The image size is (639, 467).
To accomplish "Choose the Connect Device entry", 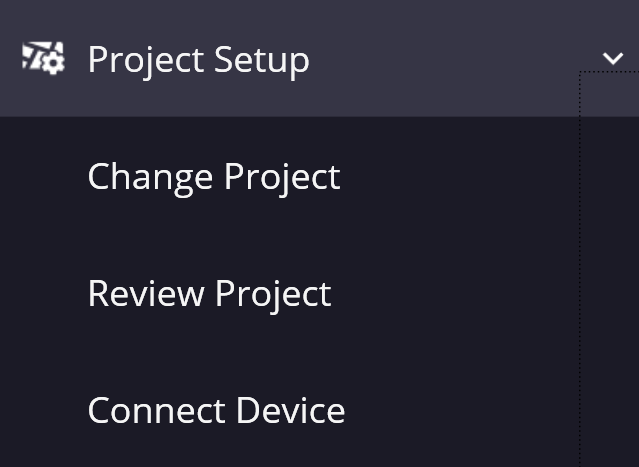I will pos(216,410).
